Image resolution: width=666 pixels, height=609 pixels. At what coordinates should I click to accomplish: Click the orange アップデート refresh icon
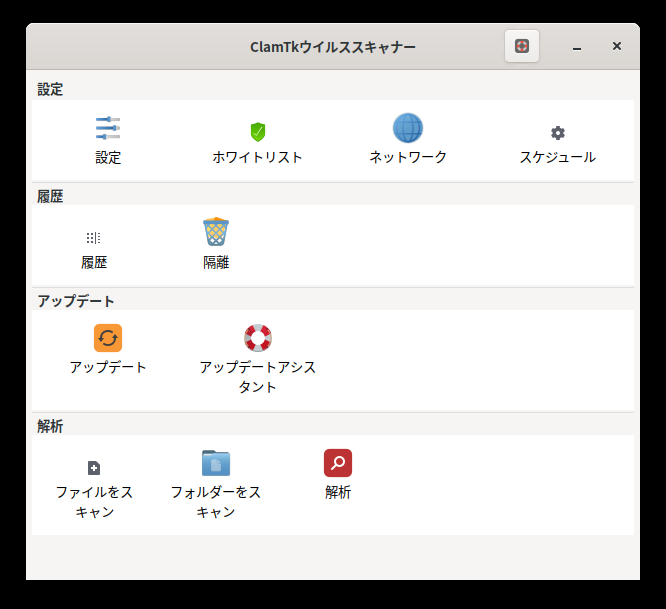point(108,338)
